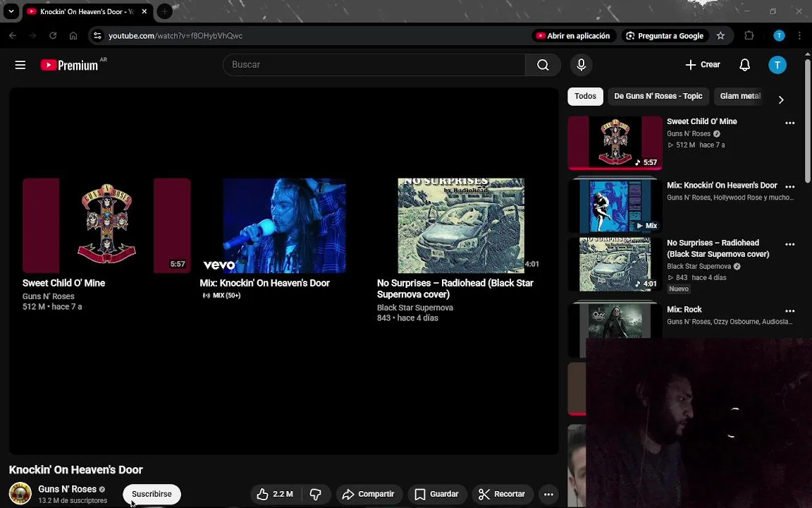Open options for Mix: Rock
This screenshot has height=508, width=812.
pyautogui.click(x=789, y=311)
